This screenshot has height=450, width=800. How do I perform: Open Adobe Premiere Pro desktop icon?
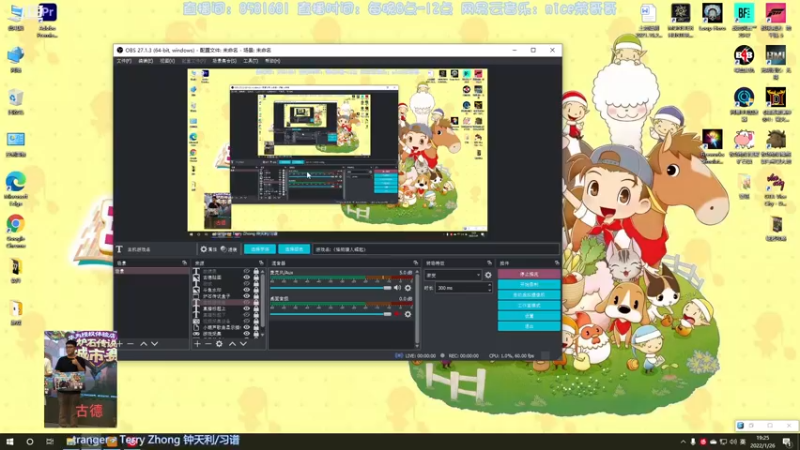click(47, 20)
